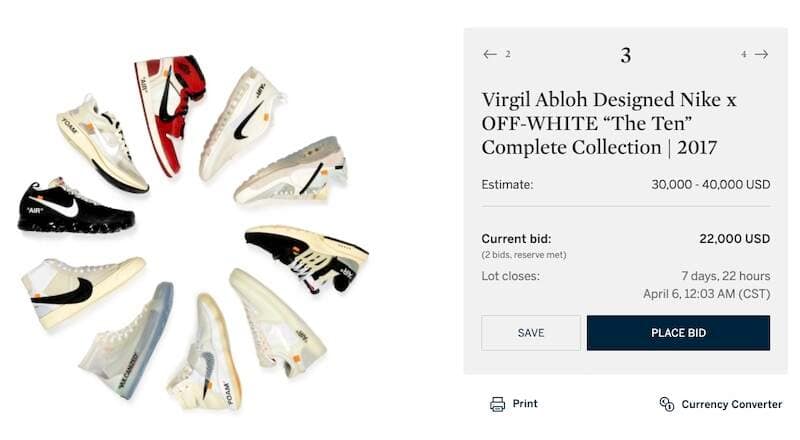
Task: Select the translucent blue-soled high-top sneaker
Action: (126, 340)
